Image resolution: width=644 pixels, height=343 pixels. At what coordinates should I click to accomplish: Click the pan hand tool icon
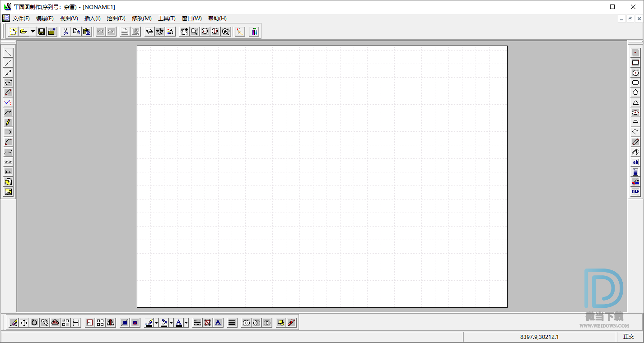click(184, 32)
